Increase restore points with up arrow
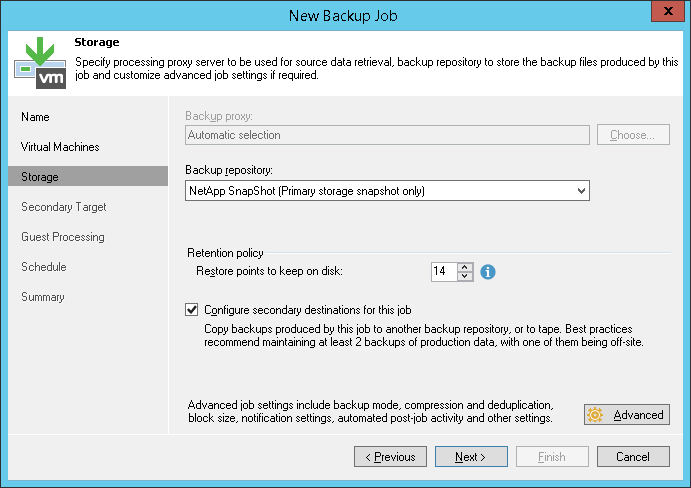Image resolution: width=691 pixels, height=488 pixels. click(x=464, y=266)
